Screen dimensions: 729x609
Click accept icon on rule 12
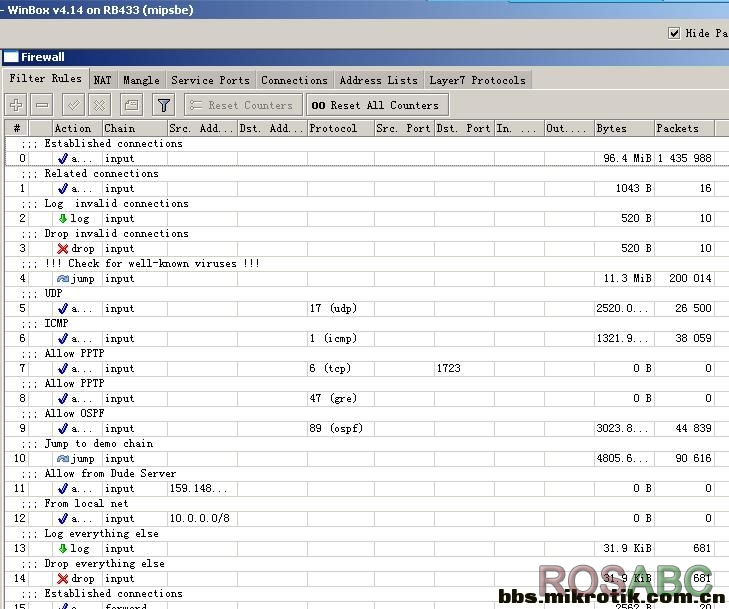pyautogui.click(x=63, y=518)
